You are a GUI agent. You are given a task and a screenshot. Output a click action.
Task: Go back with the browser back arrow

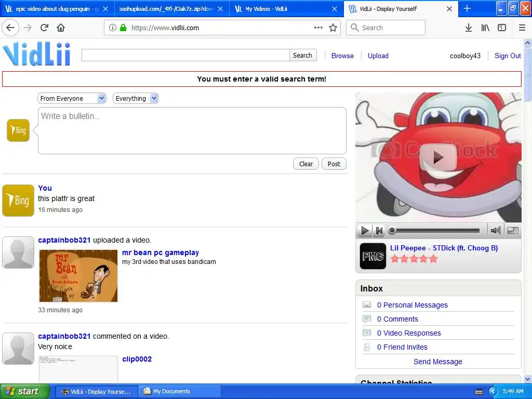10,28
